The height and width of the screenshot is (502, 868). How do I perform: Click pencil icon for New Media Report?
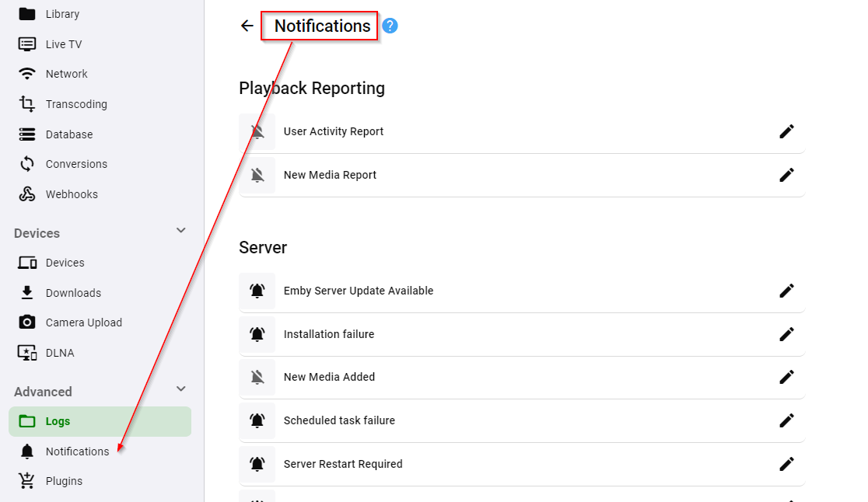[786, 175]
